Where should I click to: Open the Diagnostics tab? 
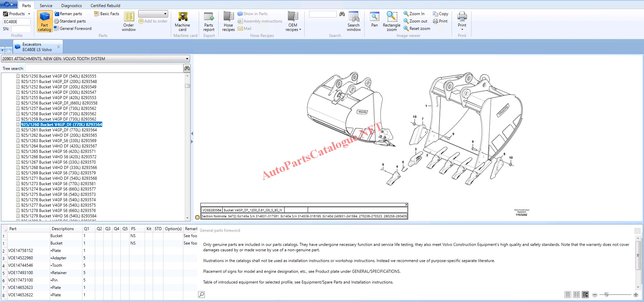tap(71, 6)
